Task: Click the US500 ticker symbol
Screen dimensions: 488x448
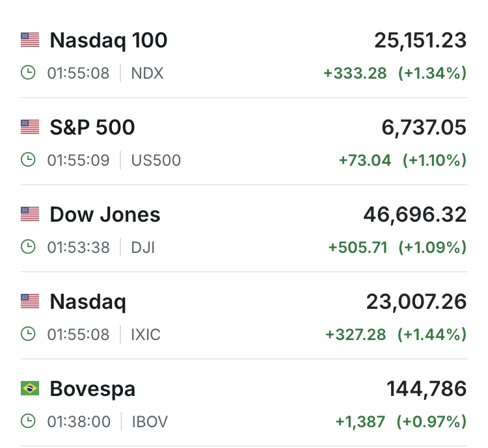Action: click(x=156, y=160)
